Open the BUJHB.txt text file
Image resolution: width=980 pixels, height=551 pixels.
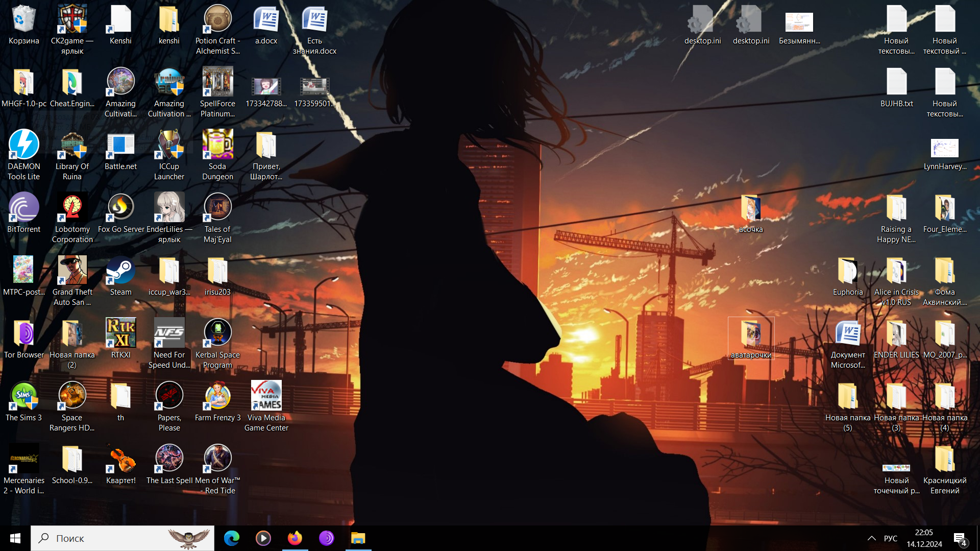tap(896, 87)
